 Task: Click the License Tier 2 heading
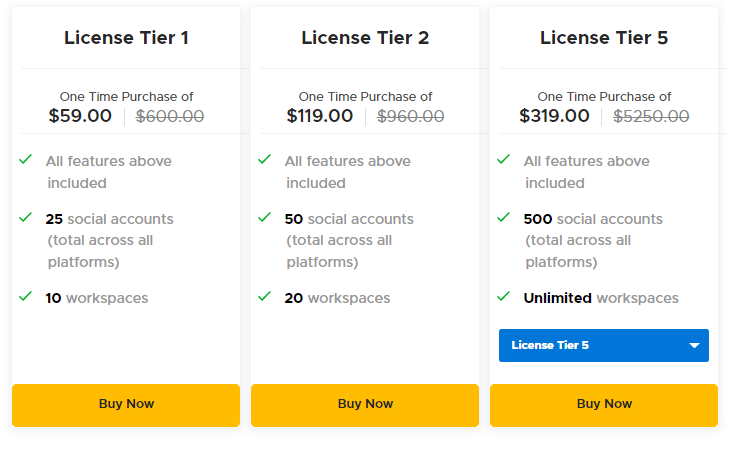pos(365,38)
